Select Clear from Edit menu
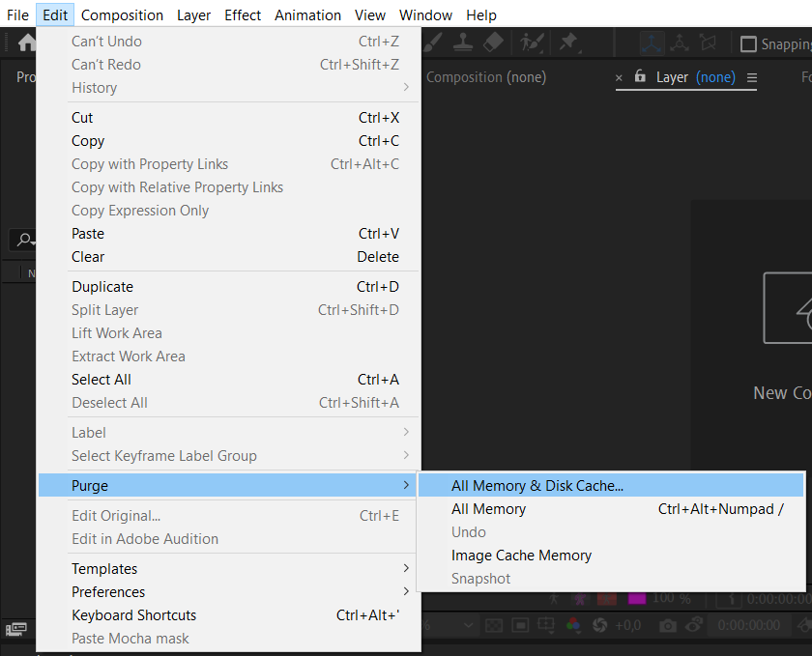 (228, 257)
